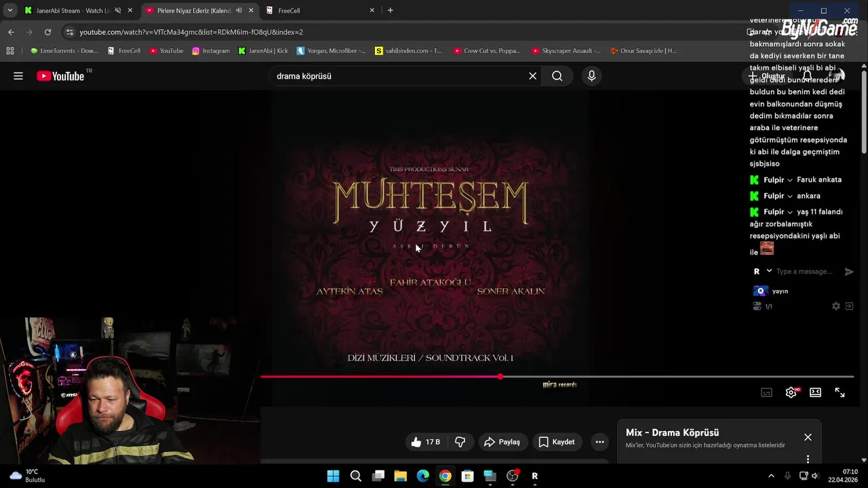Open volume control in system tray
868x488 pixels.
click(x=814, y=476)
